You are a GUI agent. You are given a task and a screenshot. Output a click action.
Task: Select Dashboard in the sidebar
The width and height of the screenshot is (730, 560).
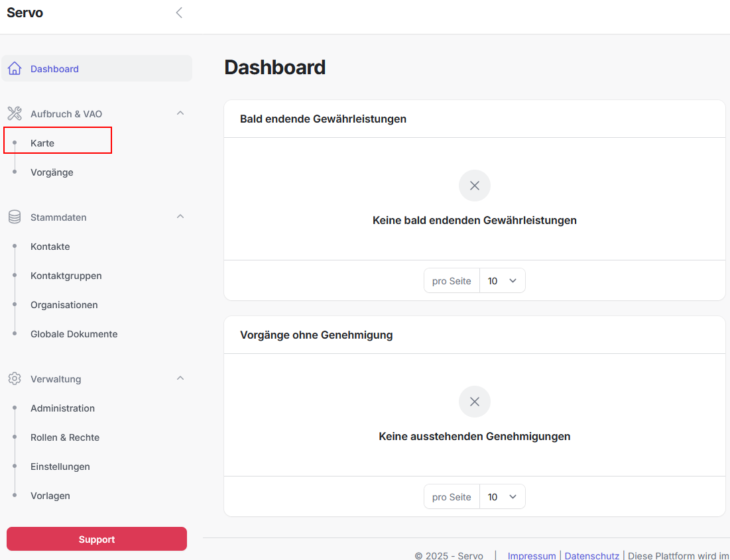coord(54,68)
